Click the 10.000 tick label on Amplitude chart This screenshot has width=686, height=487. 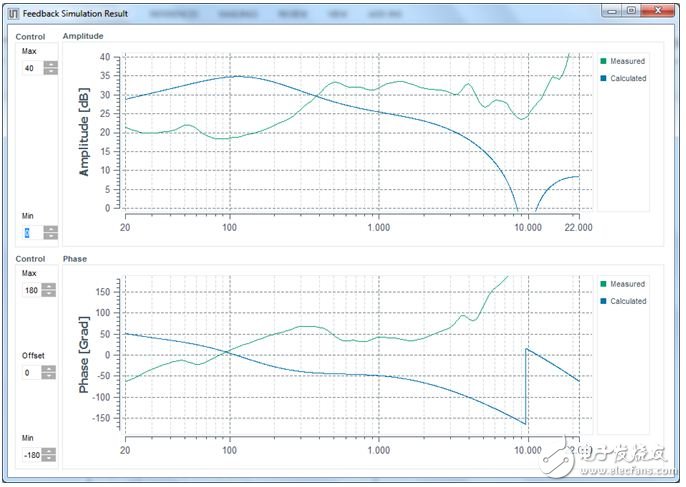pos(528,228)
